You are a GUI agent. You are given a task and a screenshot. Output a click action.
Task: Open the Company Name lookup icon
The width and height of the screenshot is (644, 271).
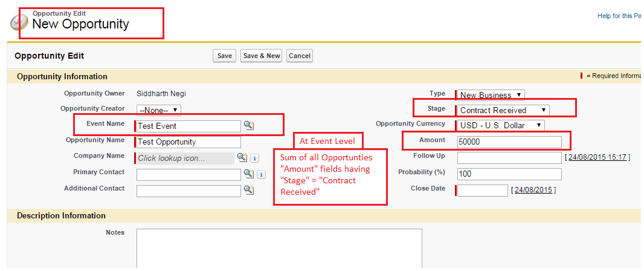[242, 157]
